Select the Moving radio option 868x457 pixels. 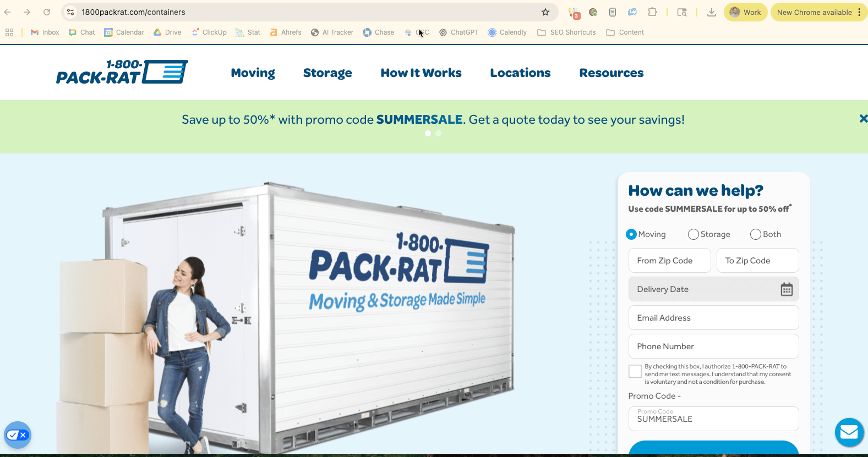coord(631,234)
